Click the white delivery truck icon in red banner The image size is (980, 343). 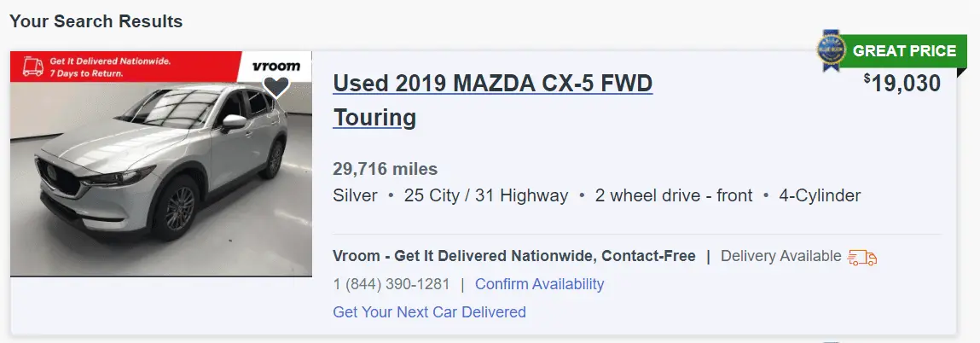pos(33,67)
